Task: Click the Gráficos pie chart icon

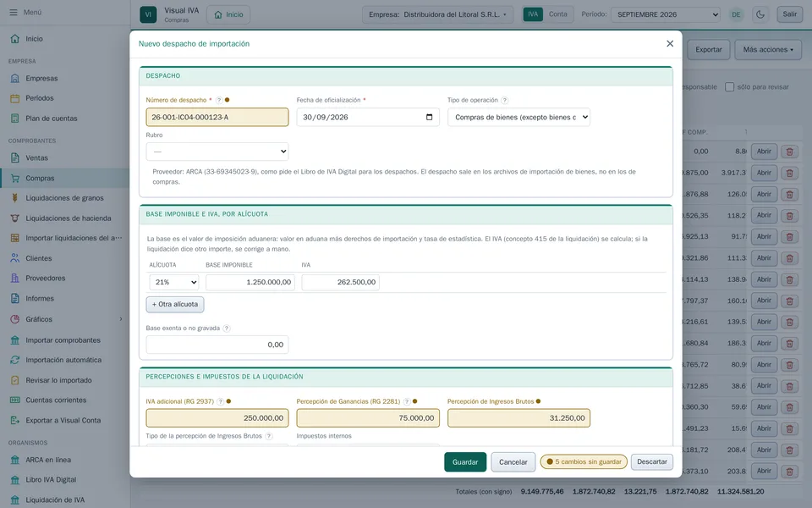Action: click(x=15, y=319)
